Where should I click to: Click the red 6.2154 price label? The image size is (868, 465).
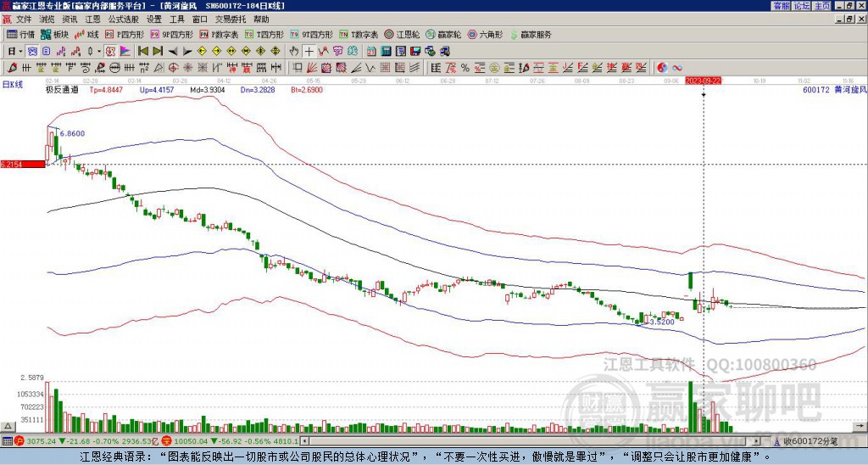pos(23,164)
